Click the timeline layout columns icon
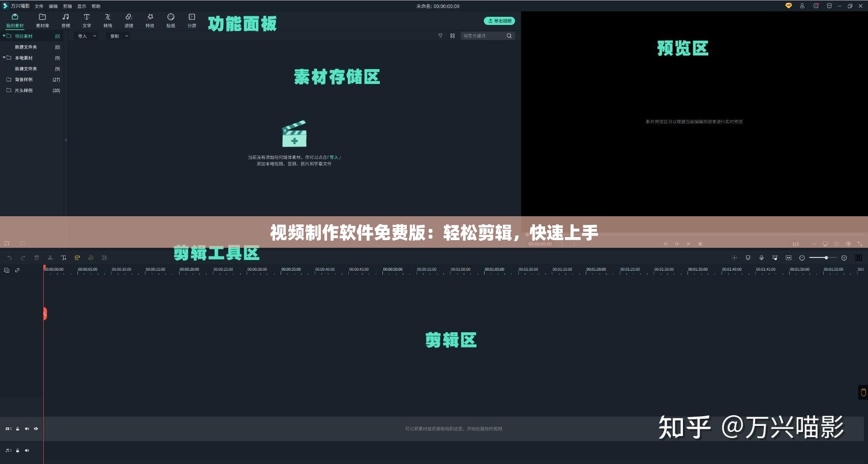This screenshot has width=868, height=464. tap(858, 258)
